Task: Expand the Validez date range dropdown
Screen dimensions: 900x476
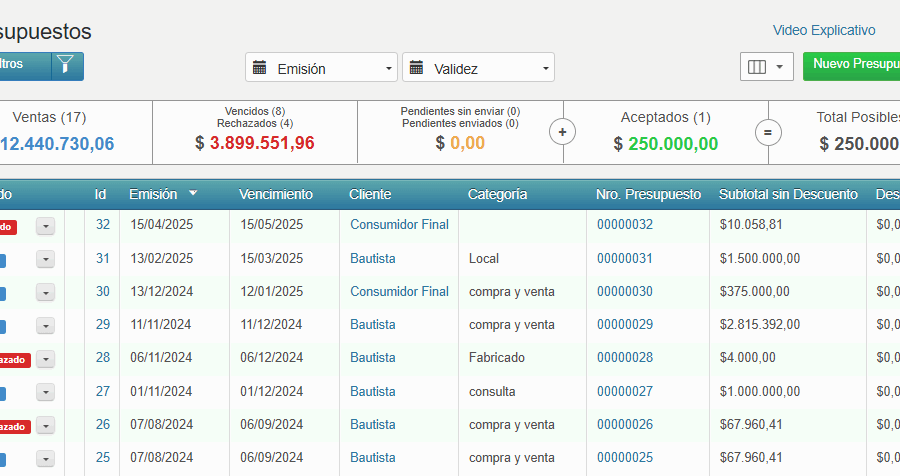Action: click(546, 69)
